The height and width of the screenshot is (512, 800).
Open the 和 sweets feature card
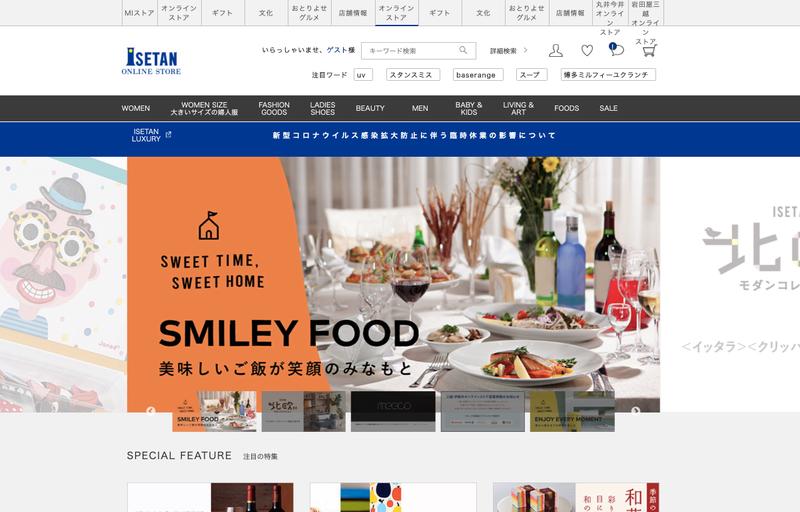coord(576,497)
